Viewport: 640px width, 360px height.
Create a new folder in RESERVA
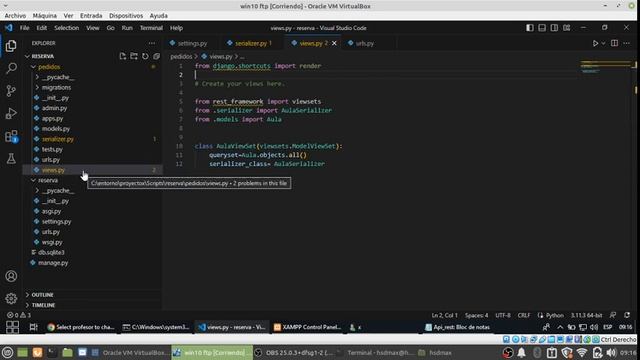134,56
